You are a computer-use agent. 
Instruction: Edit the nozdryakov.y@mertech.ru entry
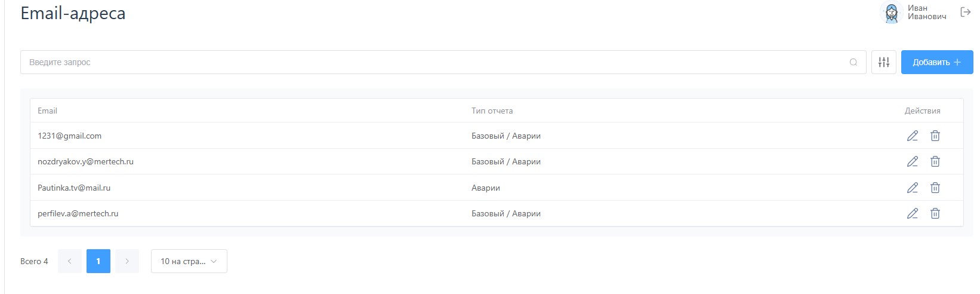[x=912, y=162]
